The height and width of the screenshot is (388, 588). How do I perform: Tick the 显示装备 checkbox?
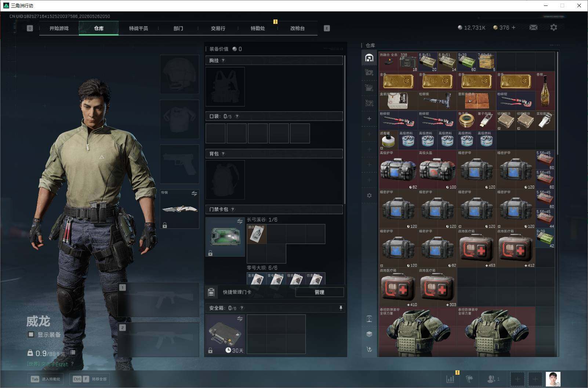[31, 334]
